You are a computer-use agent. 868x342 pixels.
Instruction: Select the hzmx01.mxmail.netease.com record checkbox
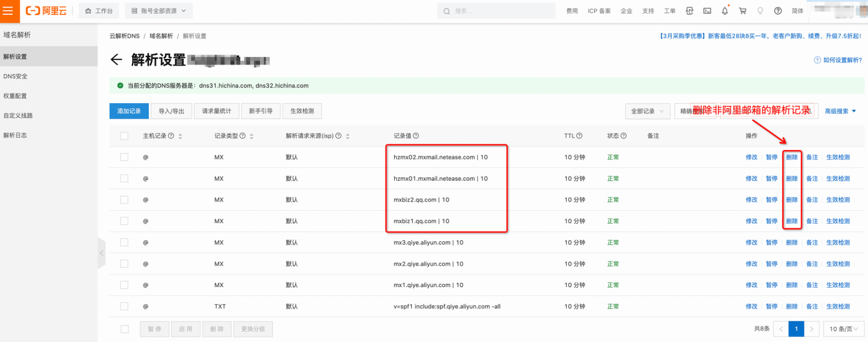tap(124, 178)
